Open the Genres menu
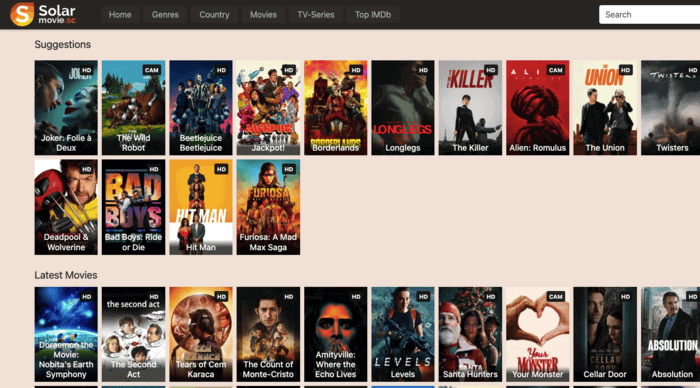This screenshot has width=700, height=388. coord(165,15)
